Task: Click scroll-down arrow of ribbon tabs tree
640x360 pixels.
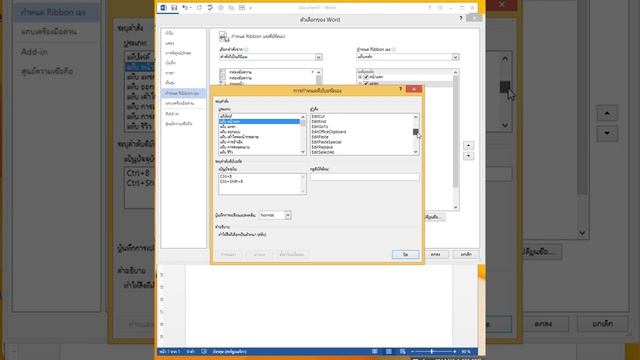Action: pyautogui.click(x=456, y=207)
